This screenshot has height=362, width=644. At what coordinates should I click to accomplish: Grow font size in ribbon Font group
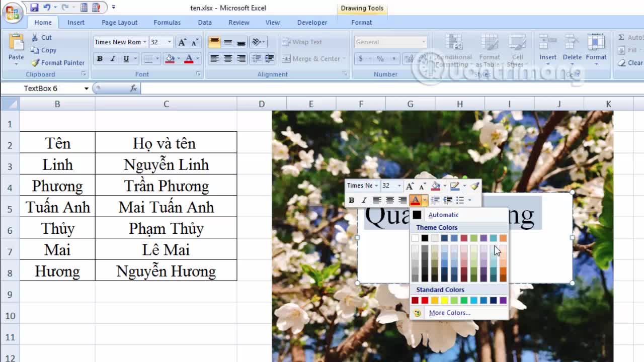coord(182,42)
